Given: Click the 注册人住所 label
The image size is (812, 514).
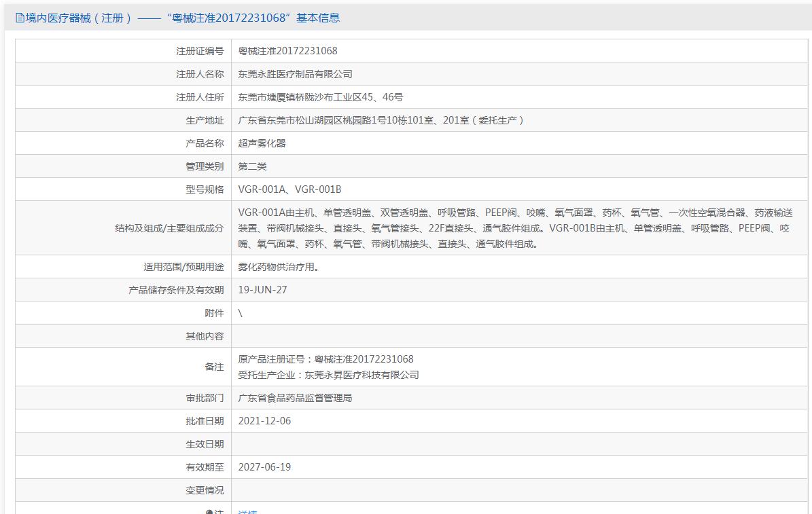Looking at the screenshot, I should (x=200, y=97).
